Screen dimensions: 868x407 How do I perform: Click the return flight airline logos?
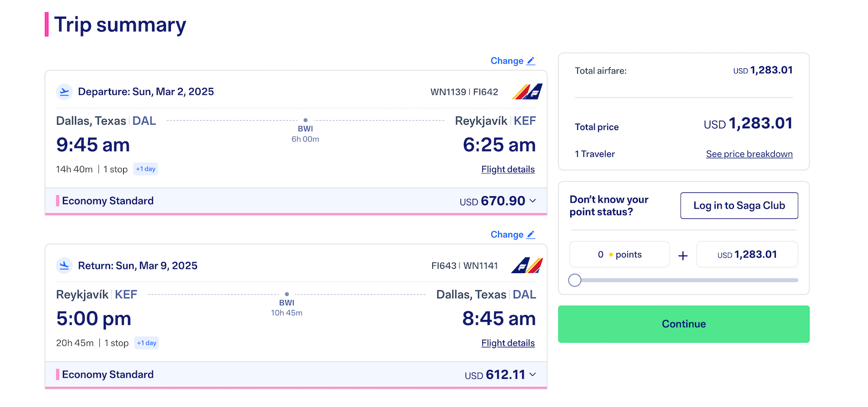(x=527, y=266)
